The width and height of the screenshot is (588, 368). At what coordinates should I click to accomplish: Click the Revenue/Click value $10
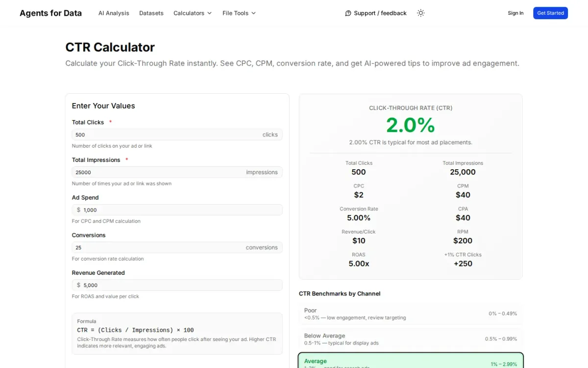pos(359,240)
